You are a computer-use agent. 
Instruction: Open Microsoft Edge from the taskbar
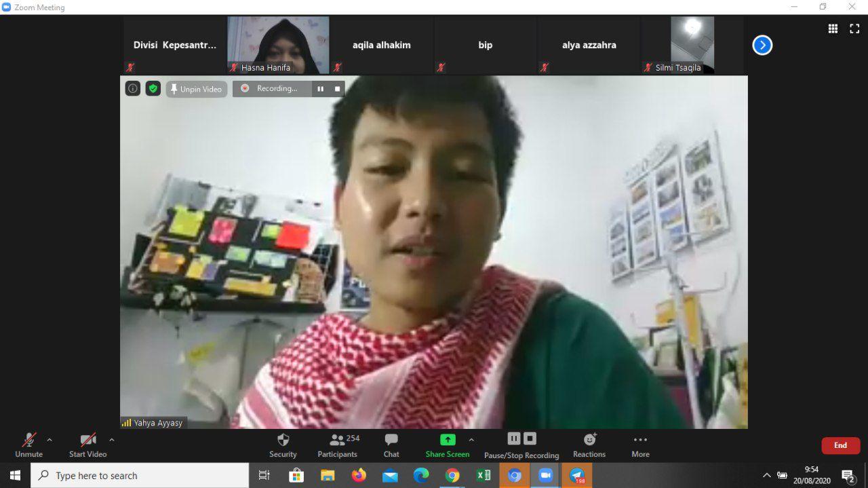click(421, 476)
